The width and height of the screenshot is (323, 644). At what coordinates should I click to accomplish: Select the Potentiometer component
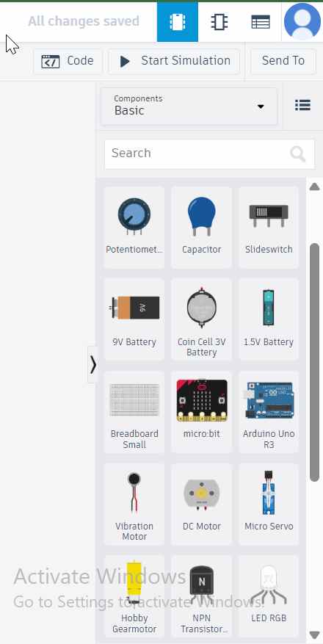(x=134, y=227)
